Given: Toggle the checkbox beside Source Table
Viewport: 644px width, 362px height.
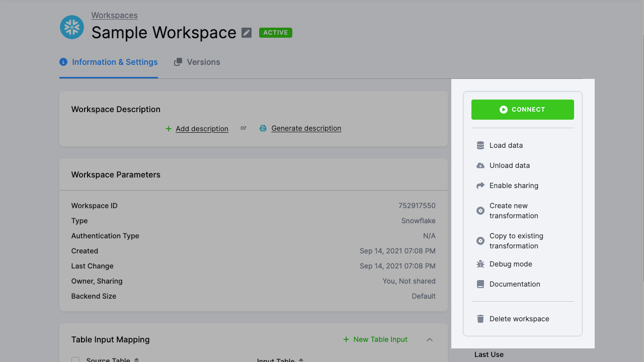Looking at the screenshot, I should pos(75,359).
